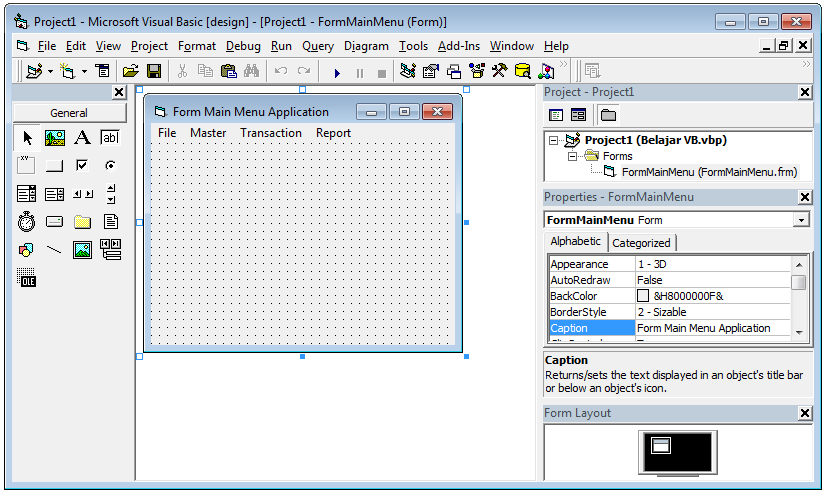Select the Timer control tool
826x492 pixels.
pos(26,222)
